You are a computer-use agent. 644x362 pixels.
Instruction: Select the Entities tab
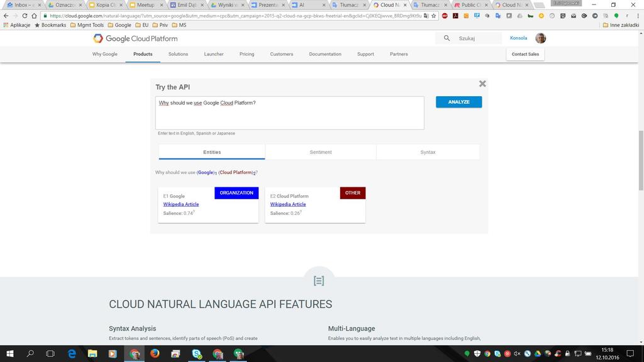click(212, 152)
